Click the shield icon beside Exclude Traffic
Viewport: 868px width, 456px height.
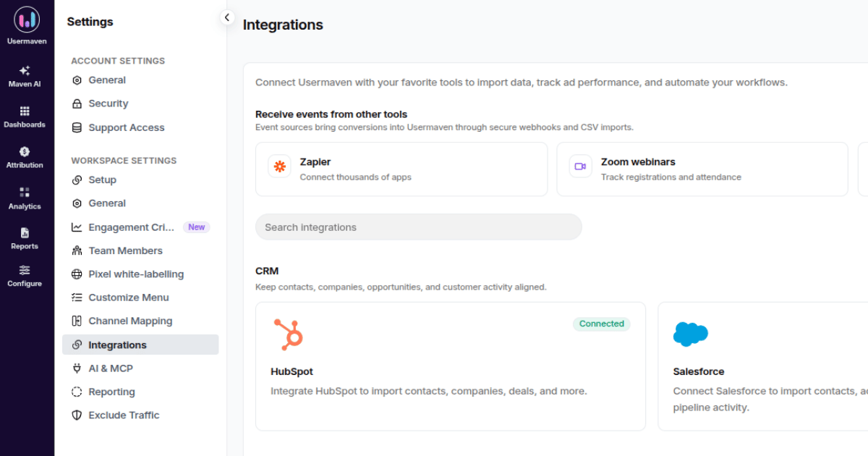(x=77, y=415)
